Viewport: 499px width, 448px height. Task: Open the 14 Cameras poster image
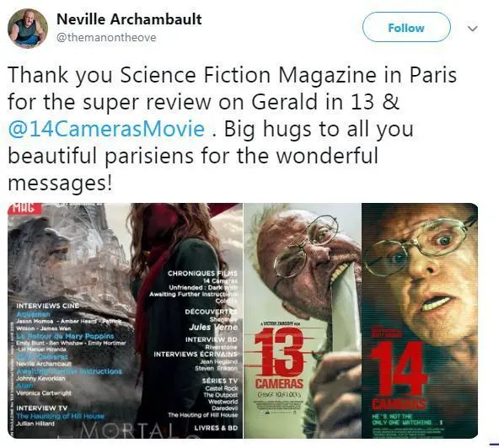[420, 321]
